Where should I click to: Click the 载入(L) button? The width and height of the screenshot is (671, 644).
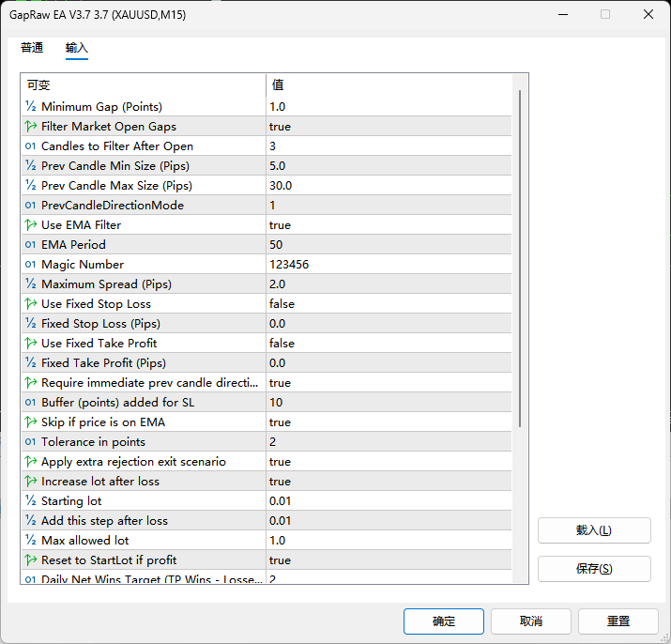tap(594, 530)
